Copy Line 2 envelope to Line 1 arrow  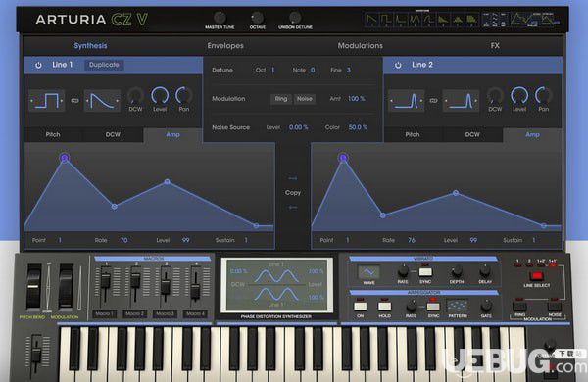pos(293,207)
